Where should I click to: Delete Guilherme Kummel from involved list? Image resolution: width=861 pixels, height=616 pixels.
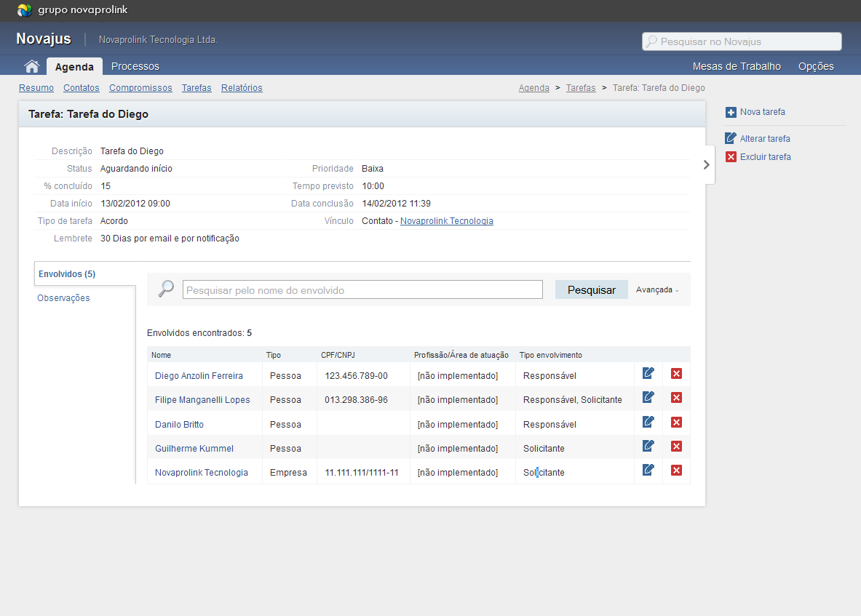(676, 447)
